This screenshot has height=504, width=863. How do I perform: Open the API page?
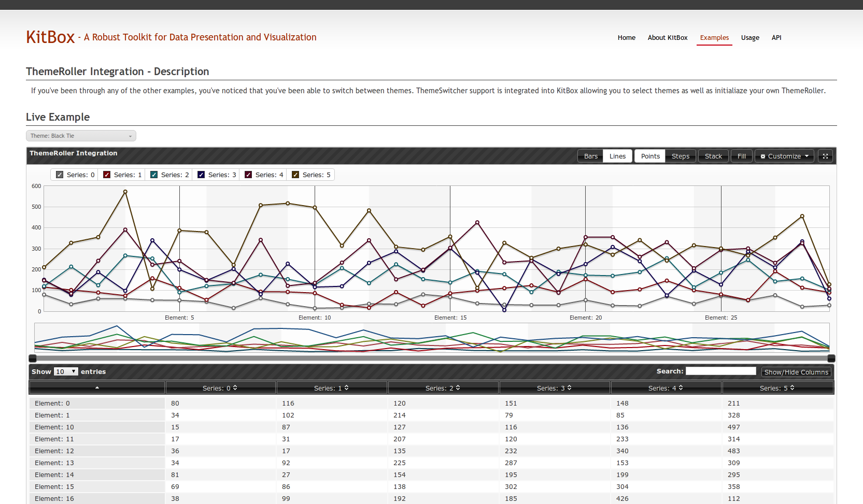776,37
